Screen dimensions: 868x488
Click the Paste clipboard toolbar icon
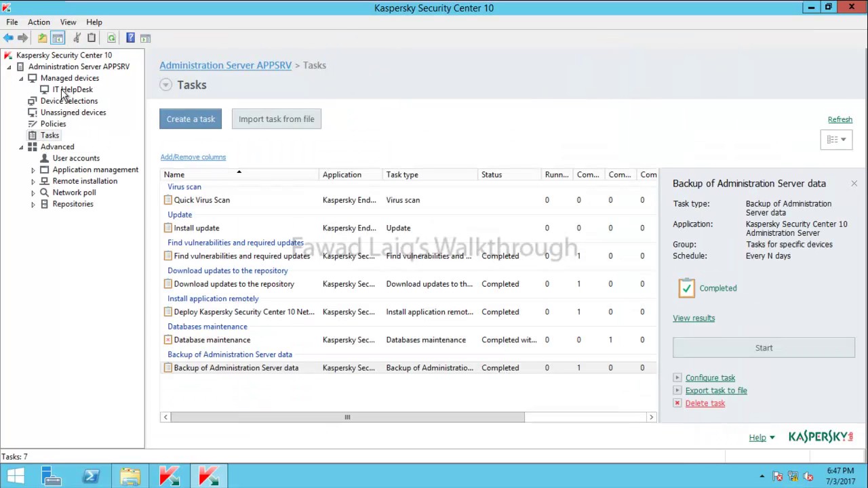92,38
